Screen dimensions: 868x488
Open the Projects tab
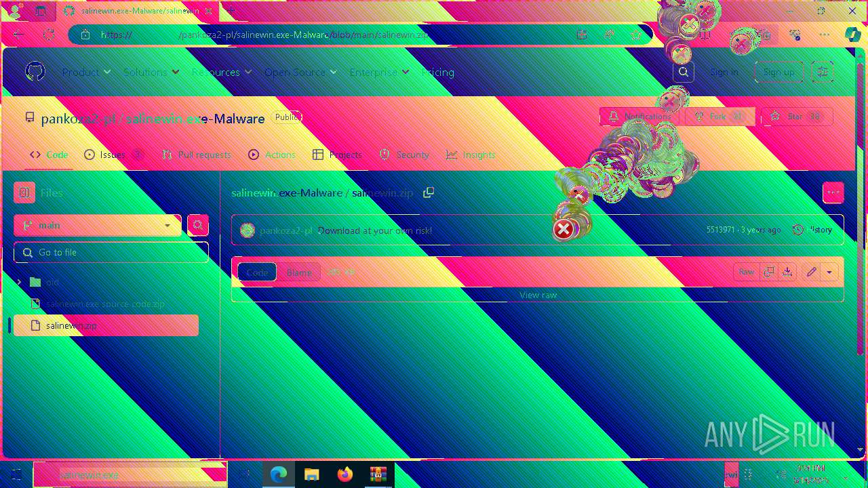coord(337,155)
